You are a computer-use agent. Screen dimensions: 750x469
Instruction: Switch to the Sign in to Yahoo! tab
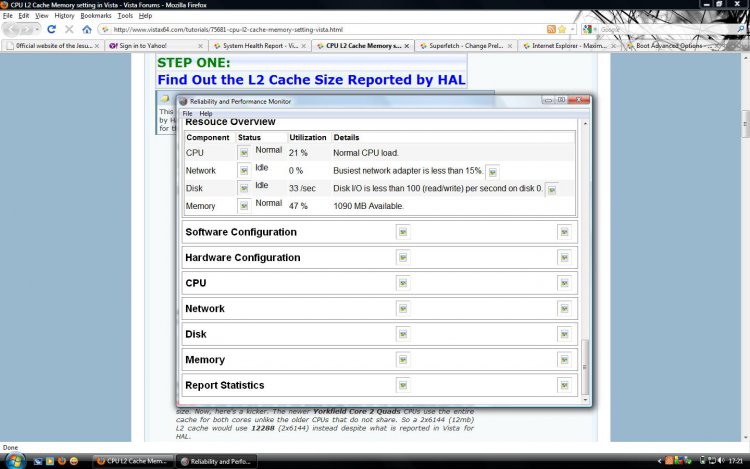coord(156,46)
